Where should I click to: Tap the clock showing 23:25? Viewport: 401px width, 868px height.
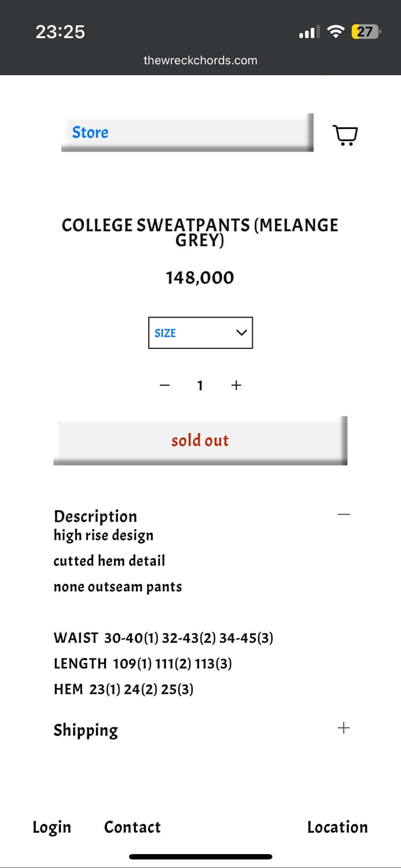click(x=60, y=32)
